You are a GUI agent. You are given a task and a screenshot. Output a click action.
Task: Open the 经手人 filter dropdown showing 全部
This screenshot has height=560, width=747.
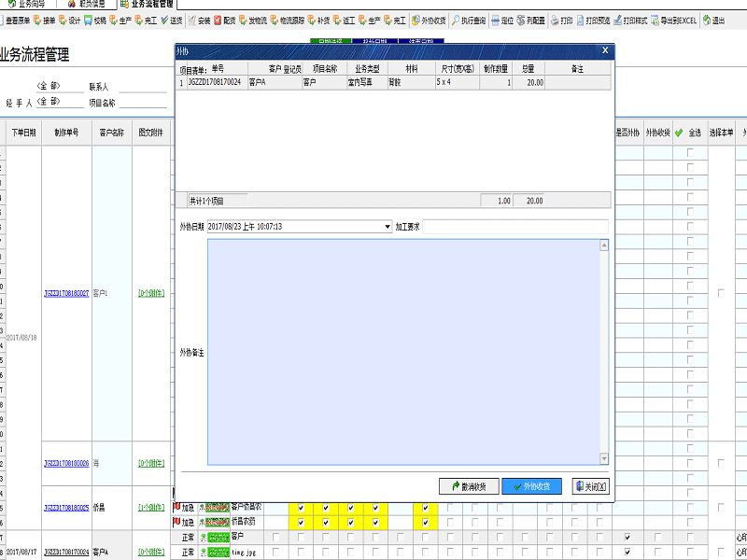[x=48, y=102]
